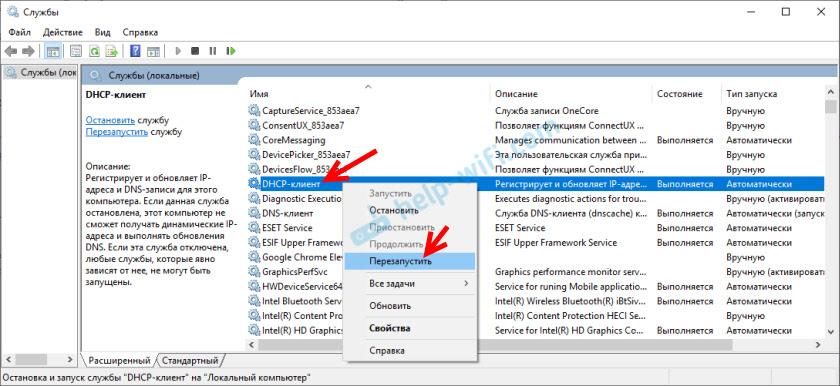Click gear icon of Intel(R) HD Graphics row
Image resolution: width=840 pixels, height=386 pixels.
coord(253,330)
